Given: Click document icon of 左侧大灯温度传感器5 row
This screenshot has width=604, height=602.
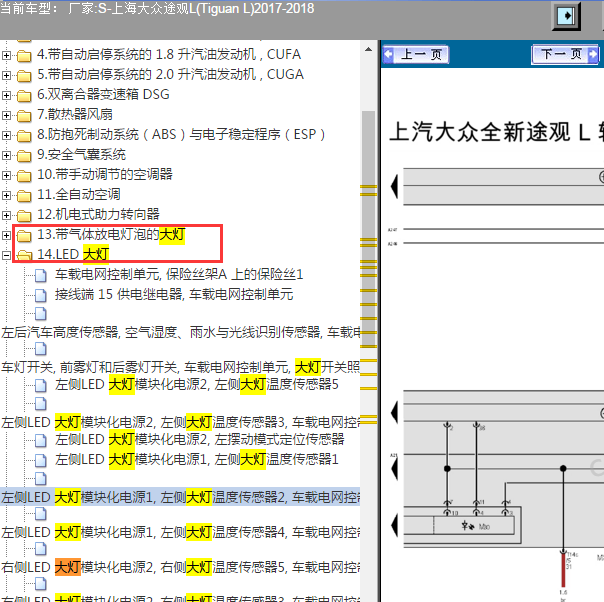Looking at the screenshot, I should (40, 385).
